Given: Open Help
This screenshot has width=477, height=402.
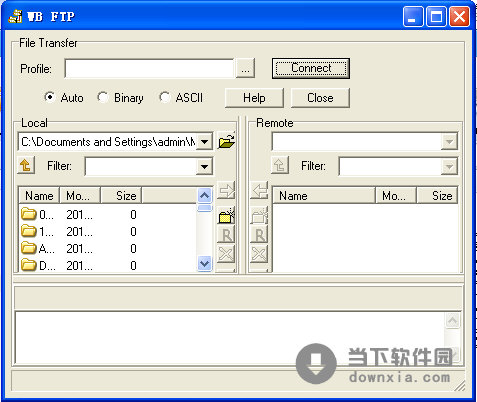Looking at the screenshot, I should (x=254, y=98).
